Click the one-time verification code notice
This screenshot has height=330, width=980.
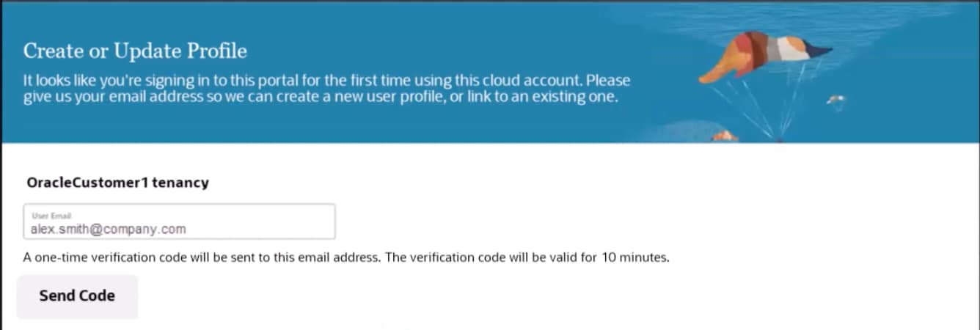pyautogui.click(x=346, y=258)
